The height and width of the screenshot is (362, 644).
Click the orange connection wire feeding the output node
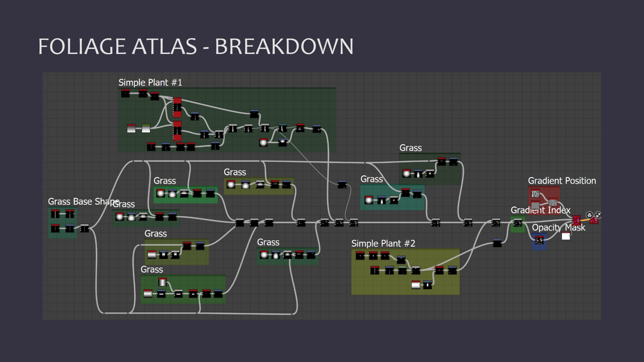[585, 220]
